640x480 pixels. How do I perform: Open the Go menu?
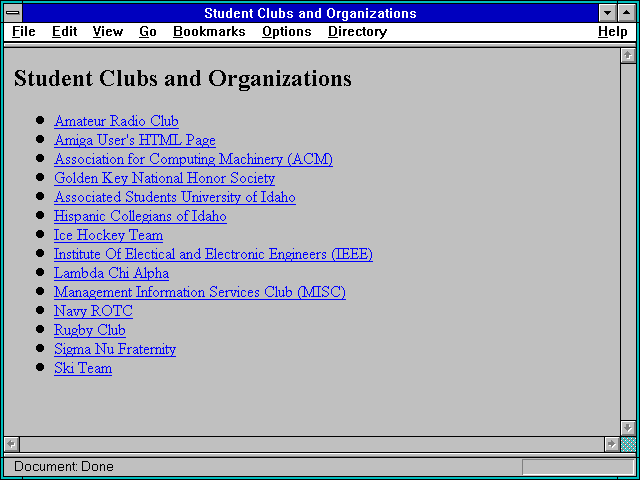[x=148, y=32]
